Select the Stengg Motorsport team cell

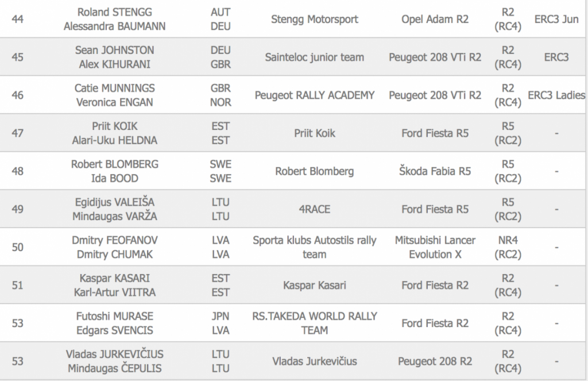pyautogui.click(x=314, y=19)
